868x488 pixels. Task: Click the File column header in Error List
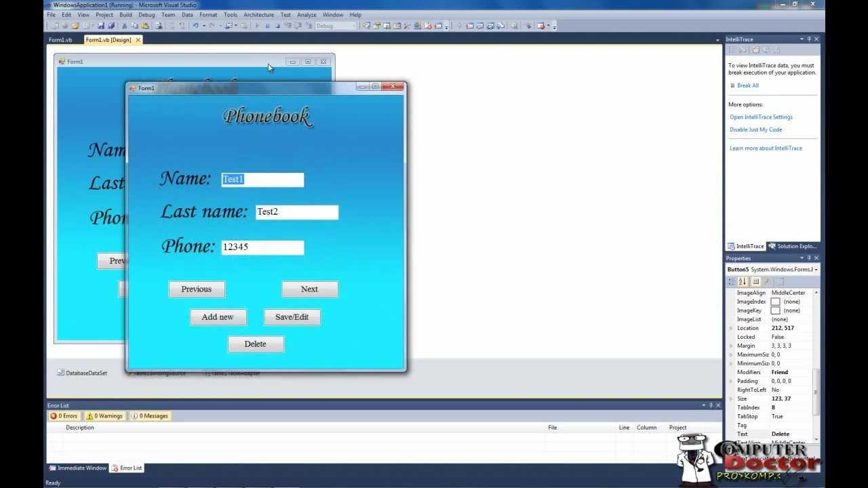[553, 428]
